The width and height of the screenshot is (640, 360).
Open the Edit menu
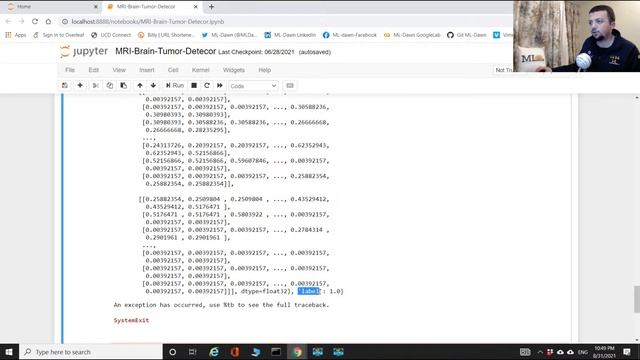94,70
